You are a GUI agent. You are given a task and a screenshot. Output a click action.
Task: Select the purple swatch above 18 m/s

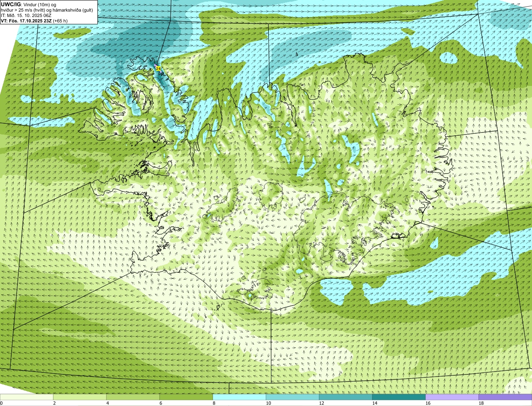pyautogui.click(x=505, y=397)
